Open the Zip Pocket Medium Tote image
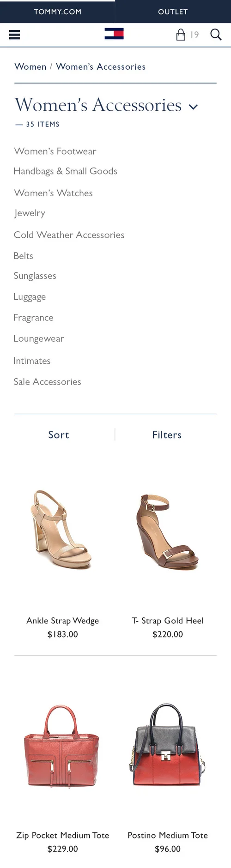231x868 pixels. tap(62, 747)
